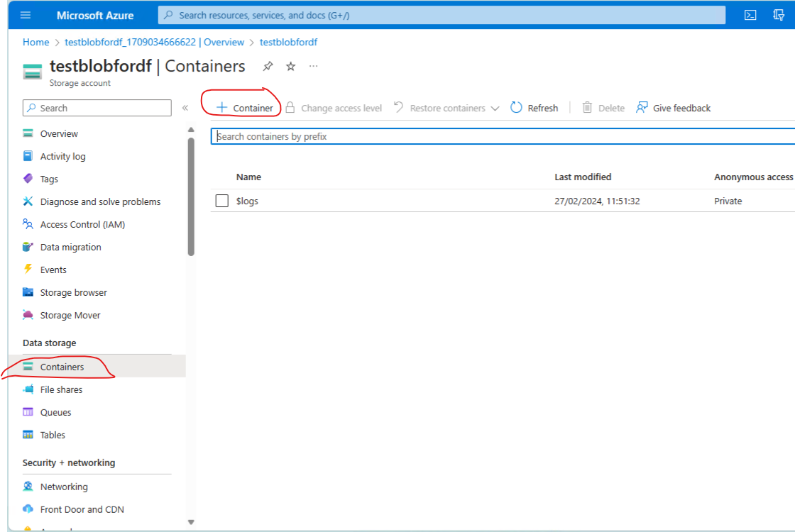Open Give feedback

[674, 108]
